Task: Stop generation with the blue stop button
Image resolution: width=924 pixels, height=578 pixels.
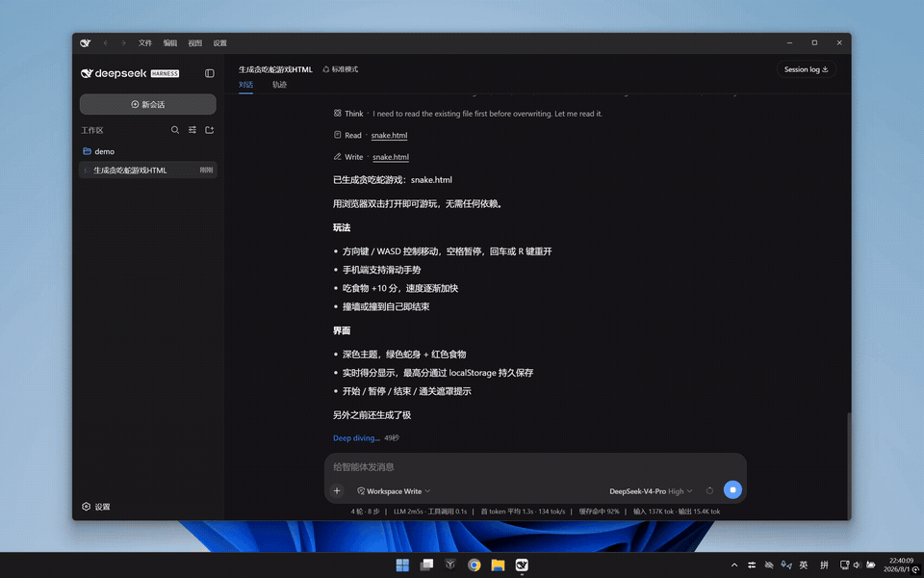Action: 732,489
